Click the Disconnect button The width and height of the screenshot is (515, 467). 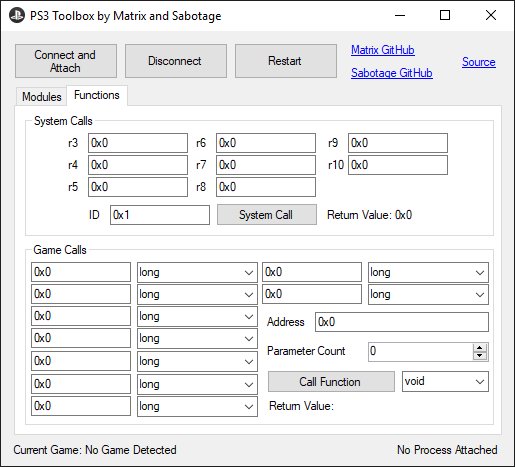click(176, 61)
